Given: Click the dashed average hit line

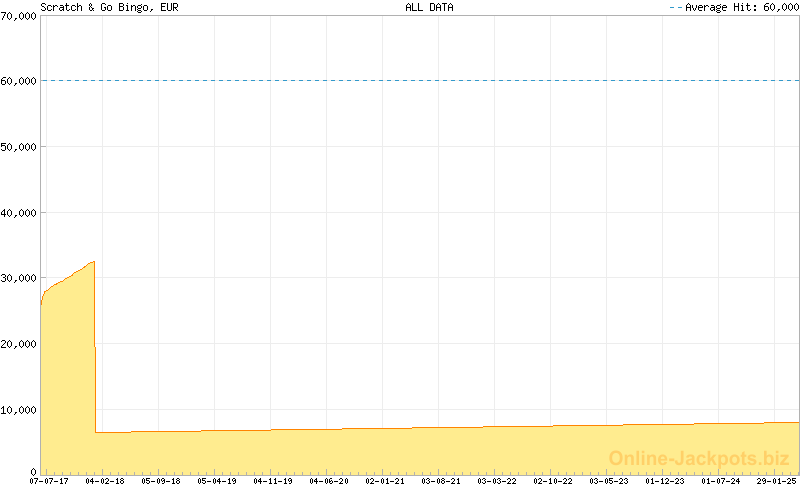Looking at the screenshot, I should 420,80.
